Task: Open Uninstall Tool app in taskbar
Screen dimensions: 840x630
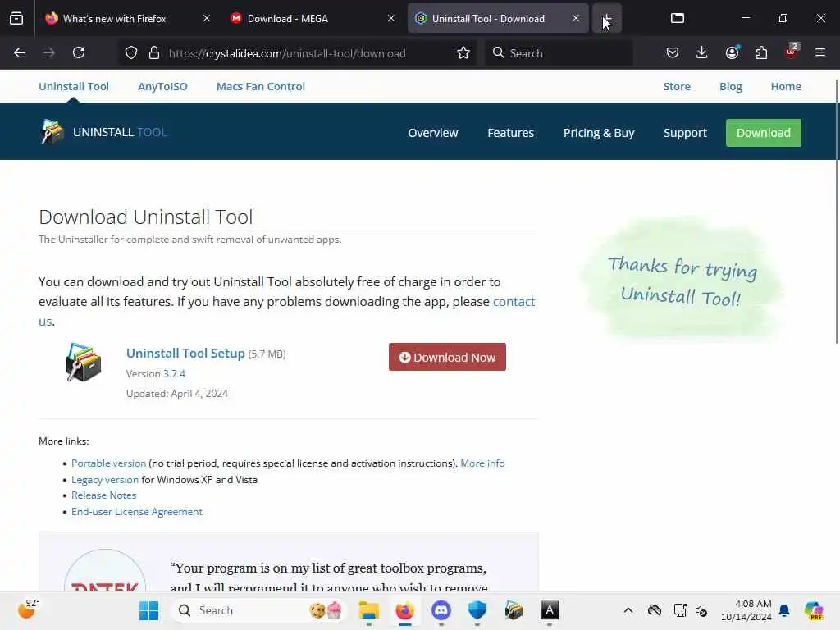Action: point(514,610)
